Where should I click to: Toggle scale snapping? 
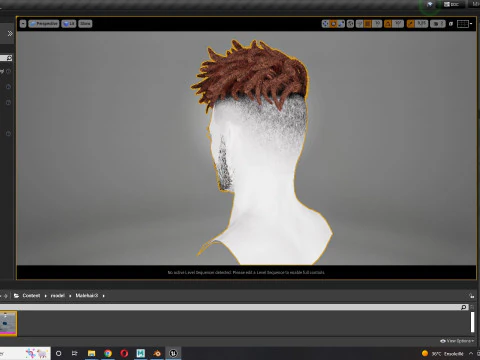[411, 24]
